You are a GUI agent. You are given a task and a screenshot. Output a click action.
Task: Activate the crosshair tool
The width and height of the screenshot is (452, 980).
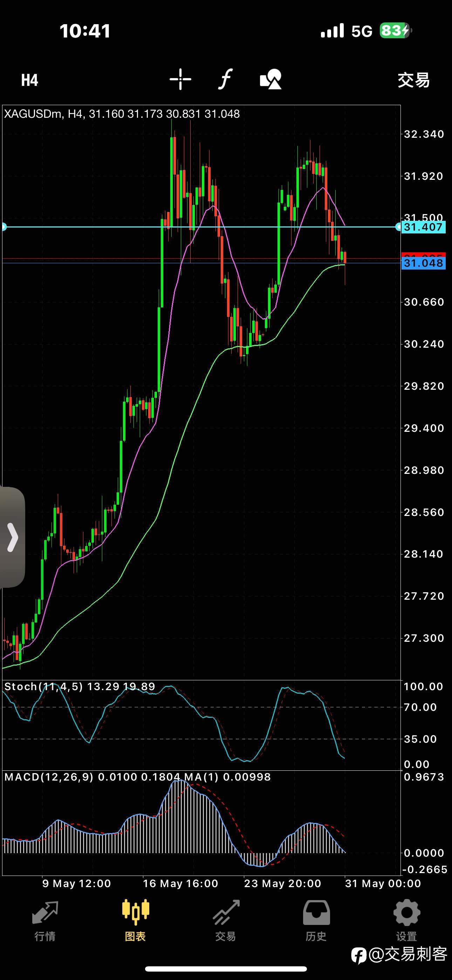pos(180,79)
